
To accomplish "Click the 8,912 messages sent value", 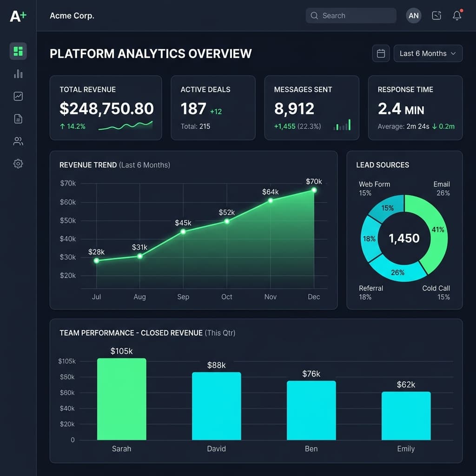I will [x=294, y=109].
